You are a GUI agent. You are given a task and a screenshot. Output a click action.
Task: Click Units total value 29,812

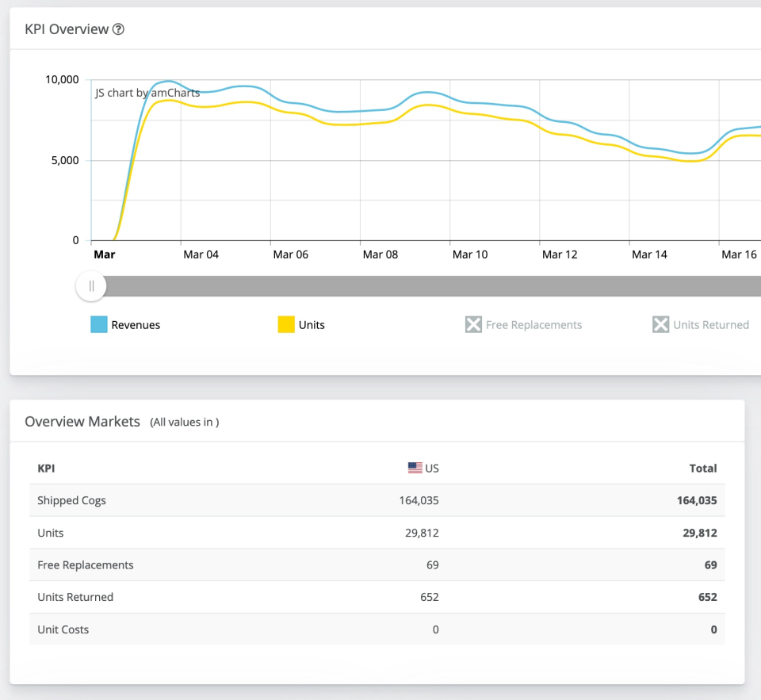tap(699, 533)
